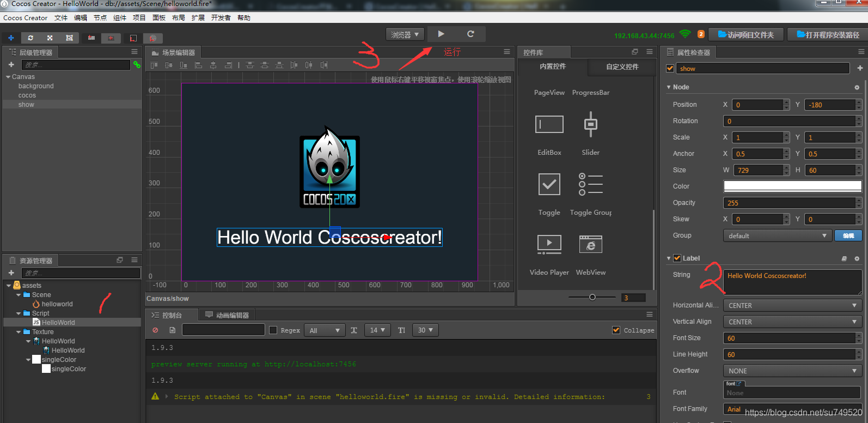Switch to the 动画编辑器 tab
This screenshot has height=423, width=868.
(227, 315)
